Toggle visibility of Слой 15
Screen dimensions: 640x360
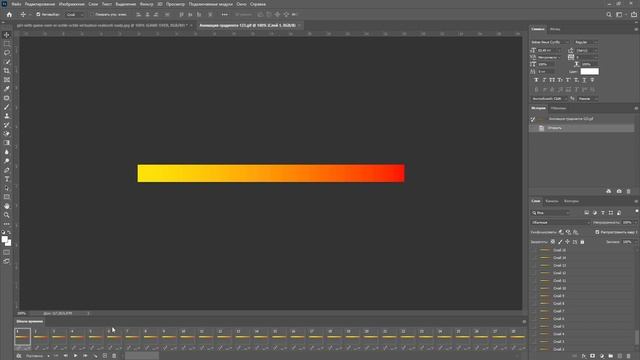tap(534, 250)
